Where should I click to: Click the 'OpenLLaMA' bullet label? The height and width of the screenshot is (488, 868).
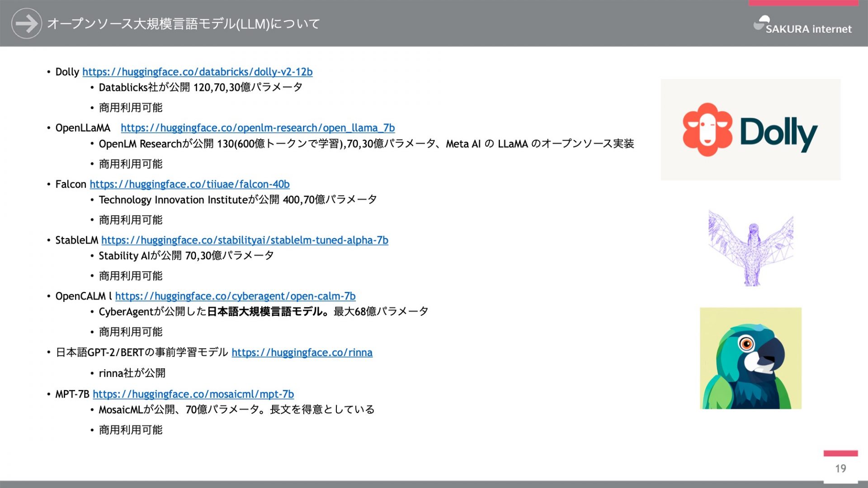pos(83,128)
